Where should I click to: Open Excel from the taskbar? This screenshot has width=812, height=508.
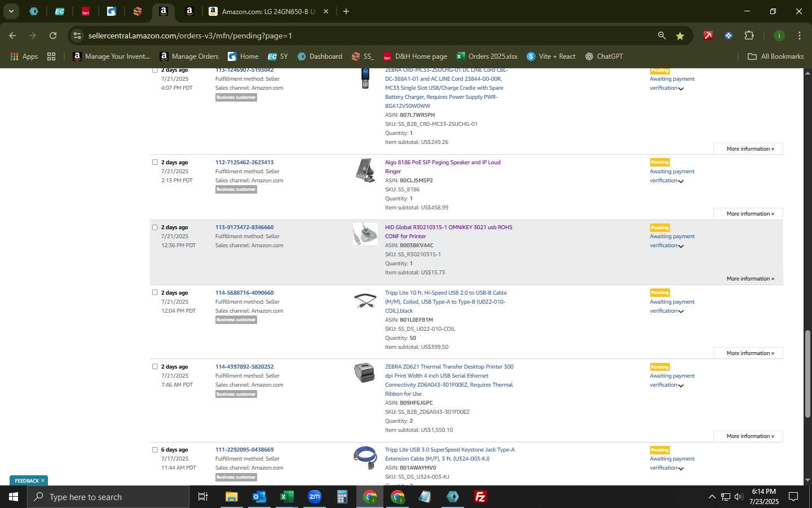pos(286,497)
